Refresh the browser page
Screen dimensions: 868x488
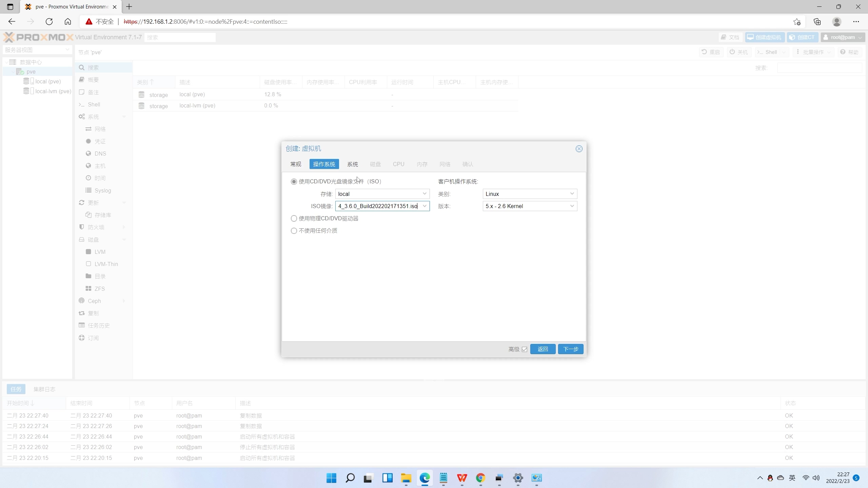(x=49, y=22)
